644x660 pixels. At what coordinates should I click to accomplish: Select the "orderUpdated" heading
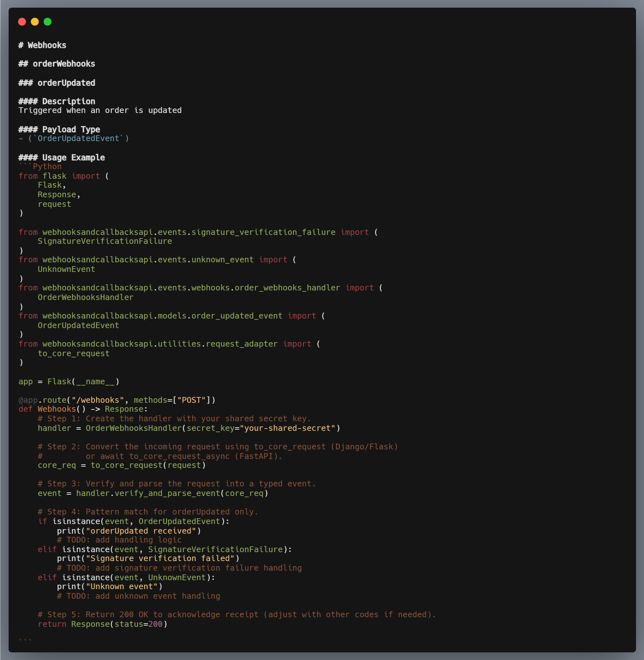coord(57,83)
